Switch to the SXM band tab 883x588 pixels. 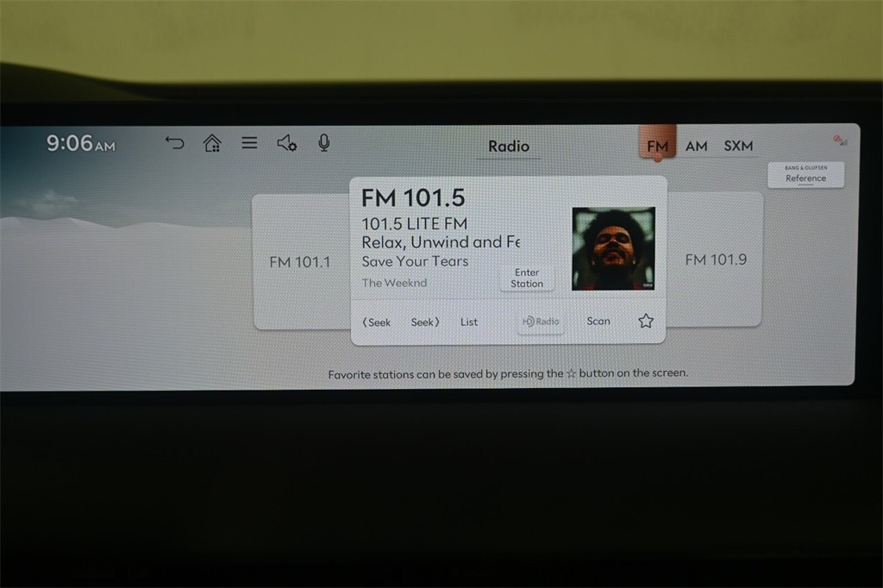click(x=738, y=146)
